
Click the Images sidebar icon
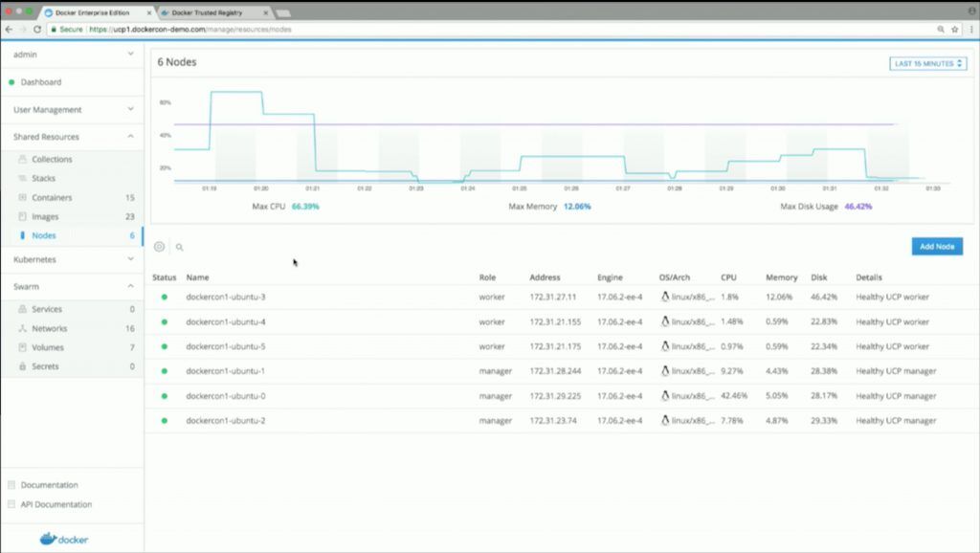tap(23, 217)
